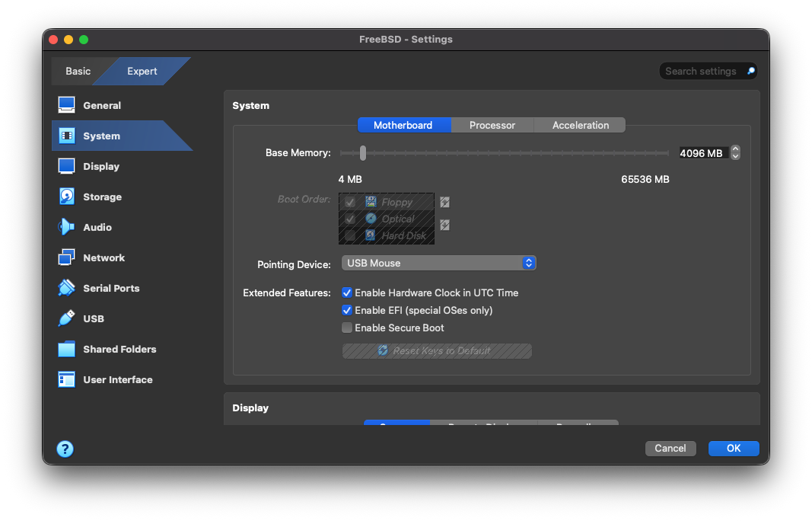Image resolution: width=812 pixels, height=521 pixels.
Task: Click the Search settings field
Action: 708,71
